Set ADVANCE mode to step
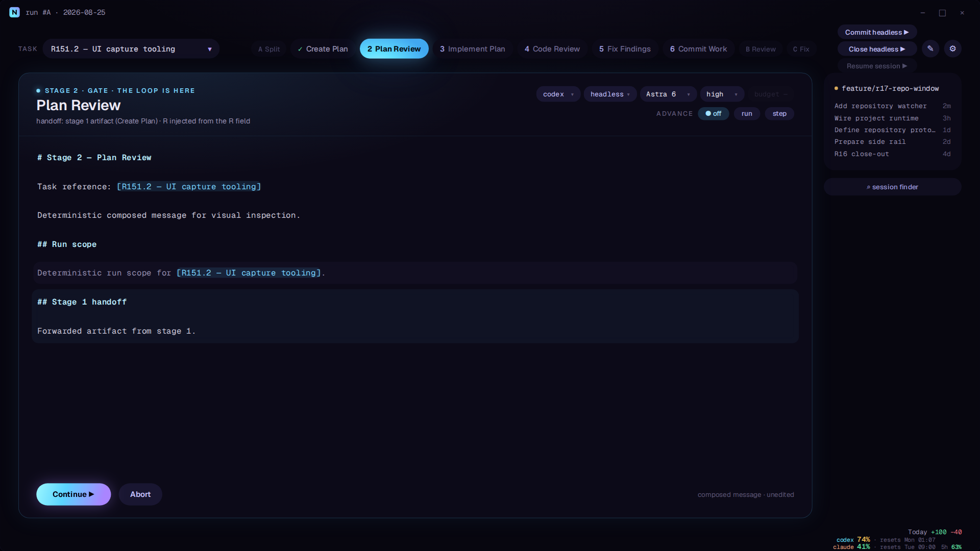 click(x=779, y=114)
